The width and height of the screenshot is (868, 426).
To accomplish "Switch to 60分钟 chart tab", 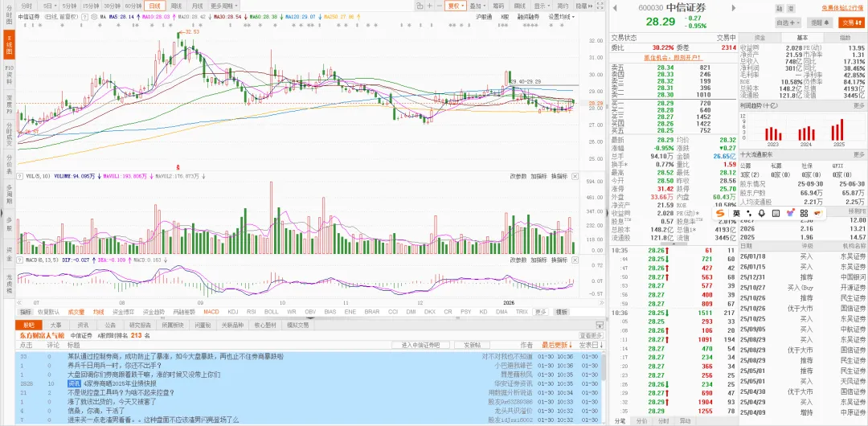I will 133,6.
